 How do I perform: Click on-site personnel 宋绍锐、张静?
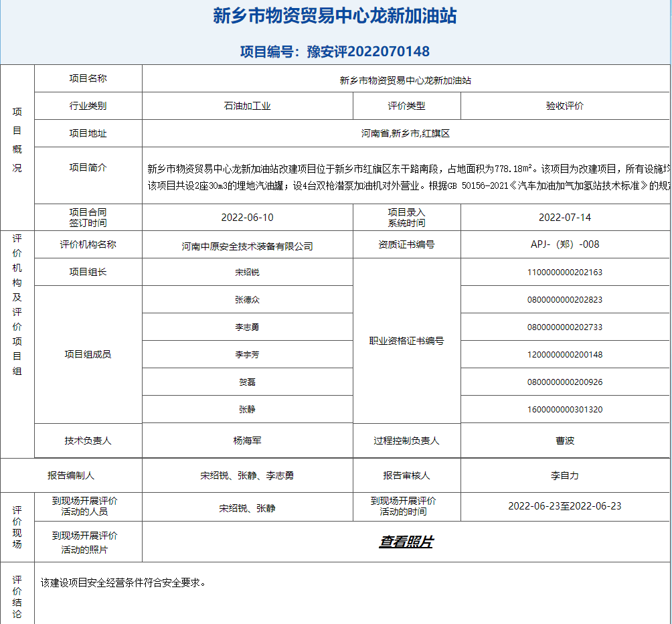(247, 508)
